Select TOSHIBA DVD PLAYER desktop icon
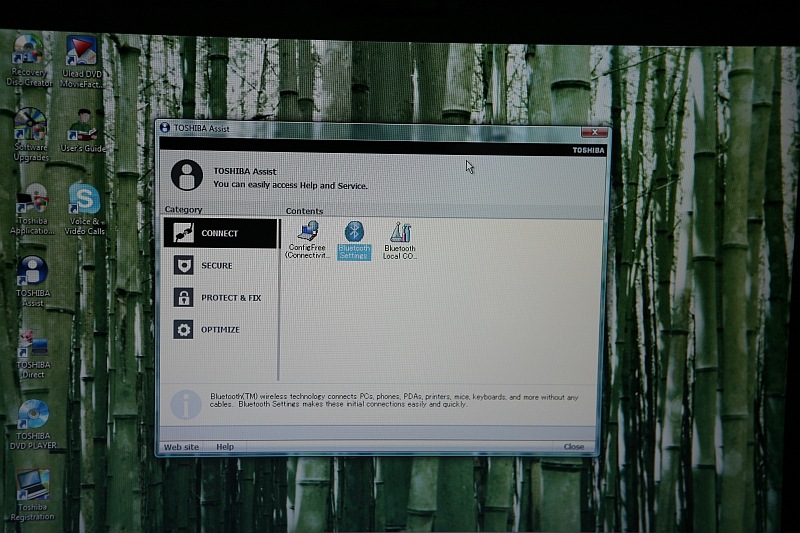The width and height of the screenshot is (800, 533). (x=33, y=425)
